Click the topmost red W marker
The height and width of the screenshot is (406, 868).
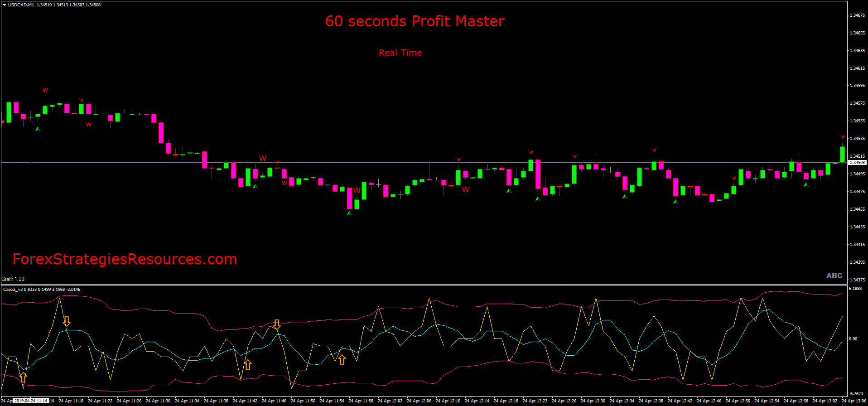click(x=45, y=90)
